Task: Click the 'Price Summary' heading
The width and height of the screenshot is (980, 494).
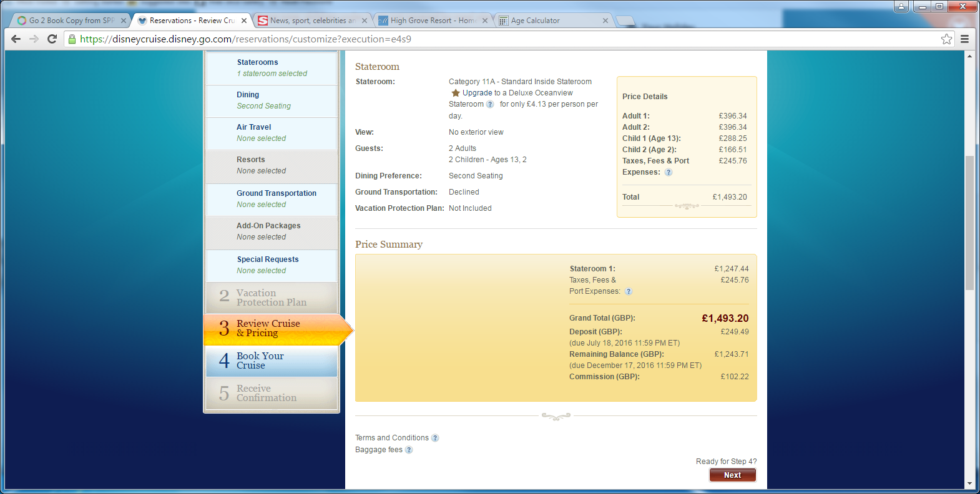Action: [389, 245]
